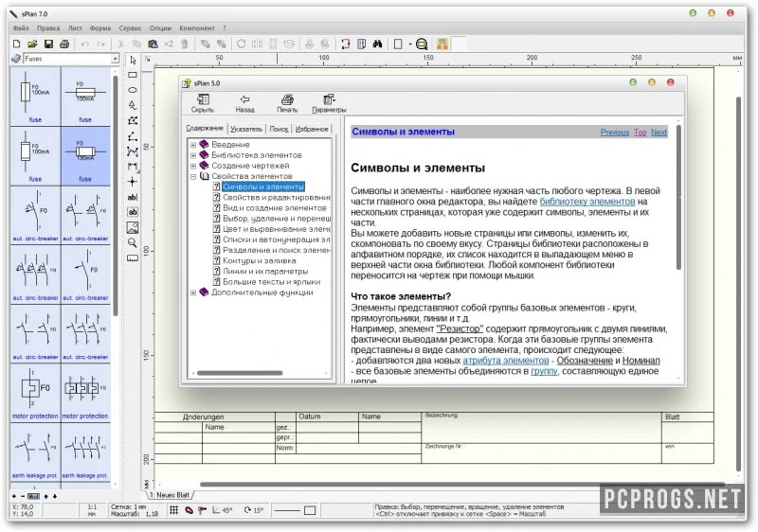Switch to the Избранное tab
The image size is (758, 532).
coord(312,129)
